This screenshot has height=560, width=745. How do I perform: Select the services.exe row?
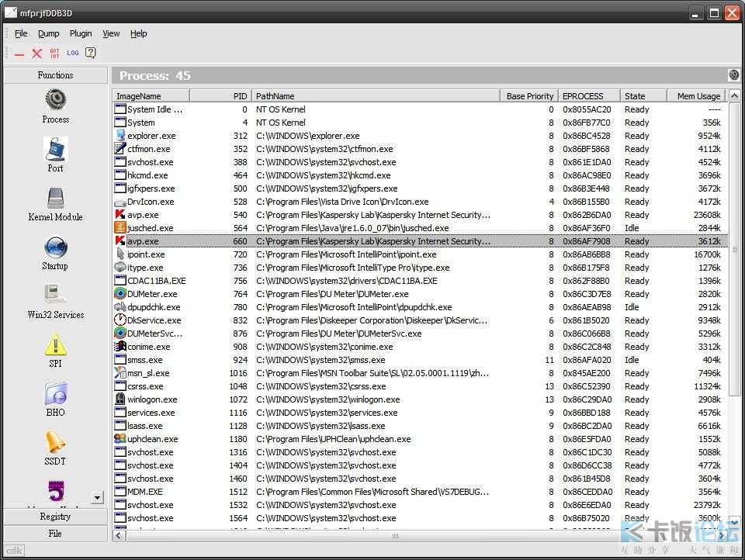(420, 413)
